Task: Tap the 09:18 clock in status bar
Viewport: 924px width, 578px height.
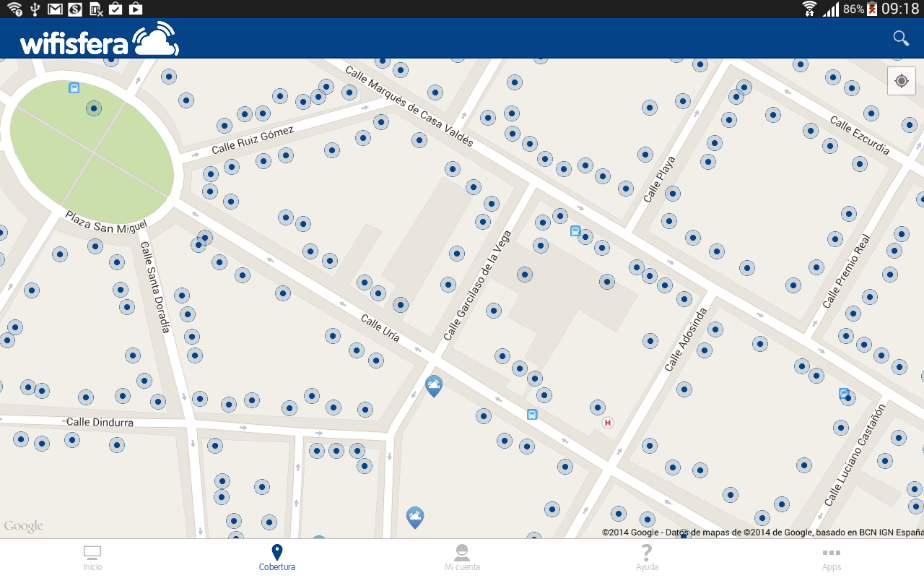Action: coord(900,9)
